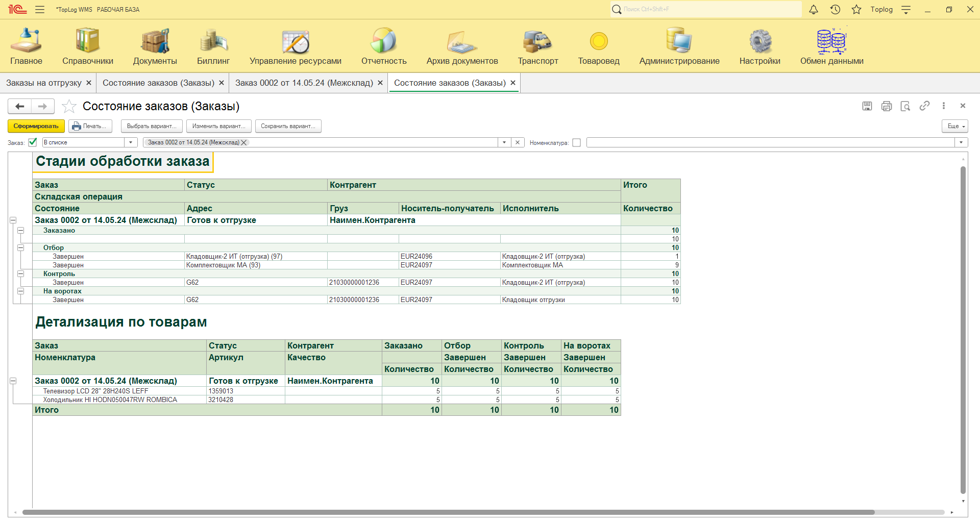
Task: Open the hamburger main menu
Action: click(40, 9)
